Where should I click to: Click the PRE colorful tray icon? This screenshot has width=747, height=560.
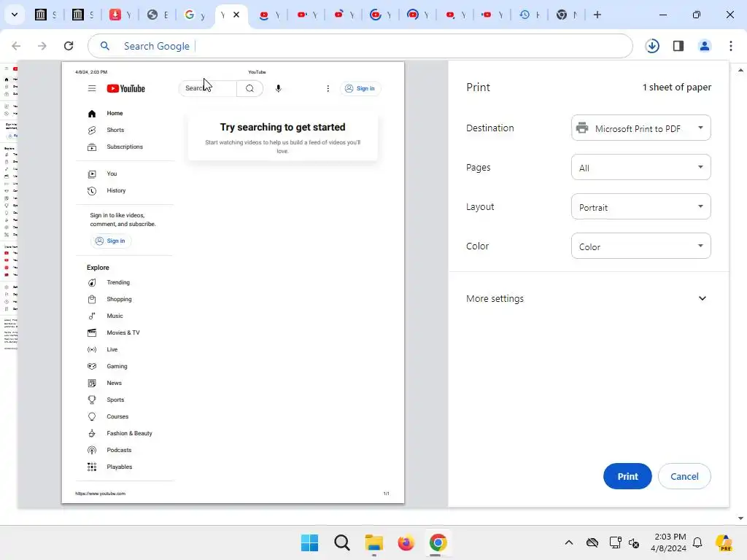point(724,542)
